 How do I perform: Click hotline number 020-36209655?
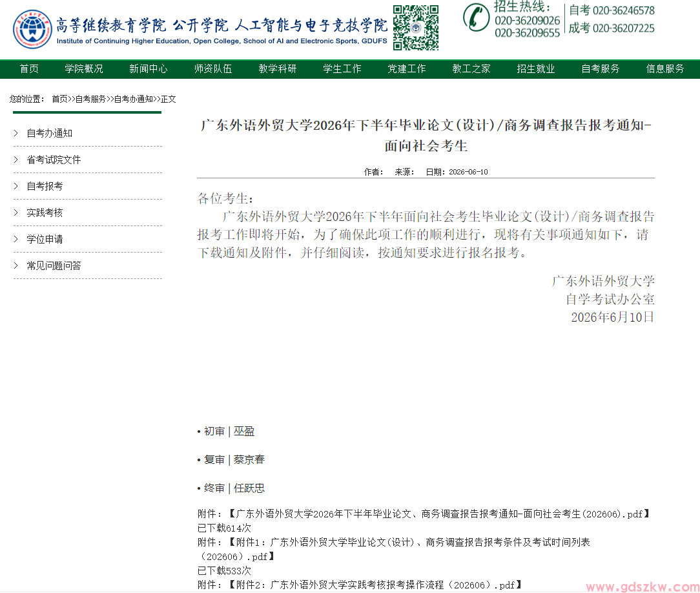pyautogui.click(x=527, y=33)
